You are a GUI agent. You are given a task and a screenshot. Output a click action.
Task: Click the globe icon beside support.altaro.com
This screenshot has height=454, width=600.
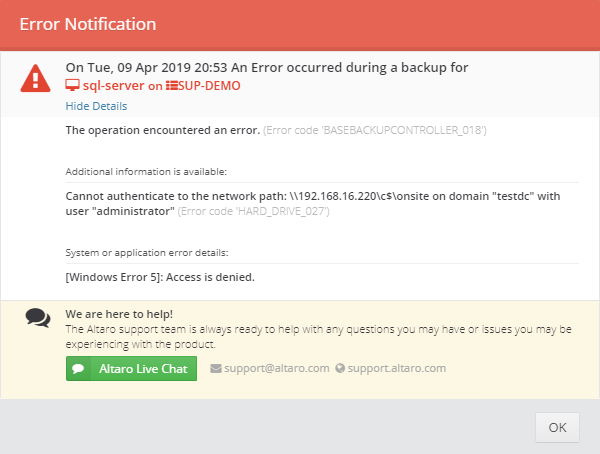pyautogui.click(x=340, y=368)
